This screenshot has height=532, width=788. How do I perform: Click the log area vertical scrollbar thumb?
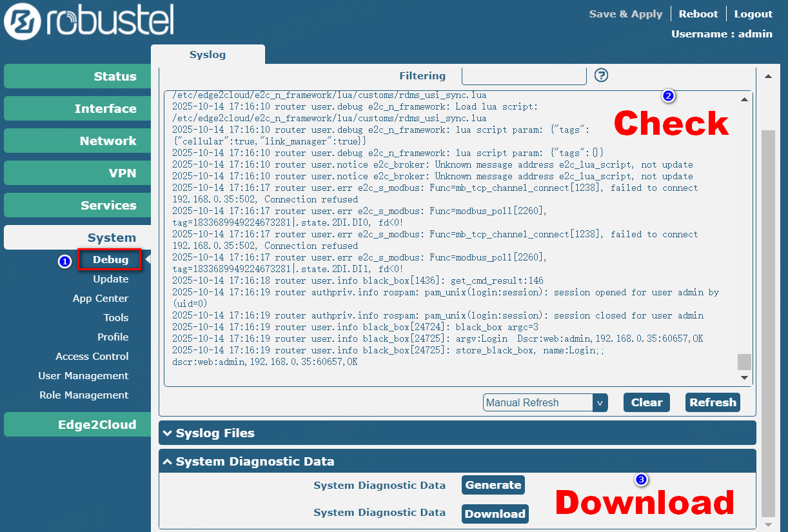744,361
